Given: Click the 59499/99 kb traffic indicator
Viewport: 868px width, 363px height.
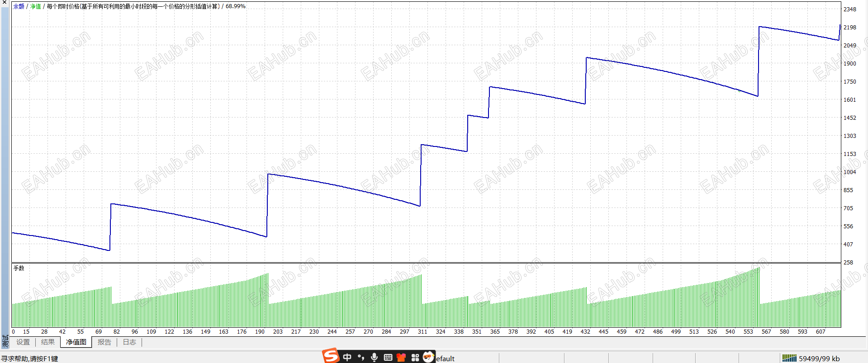Looking at the screenshot, I should click(x=819, y=358).
